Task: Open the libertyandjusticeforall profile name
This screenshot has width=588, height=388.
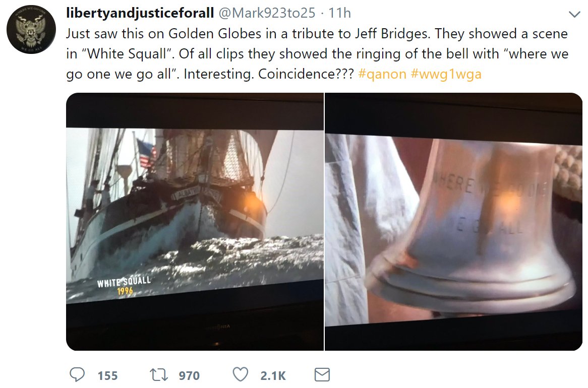Action: pos(140,13)
